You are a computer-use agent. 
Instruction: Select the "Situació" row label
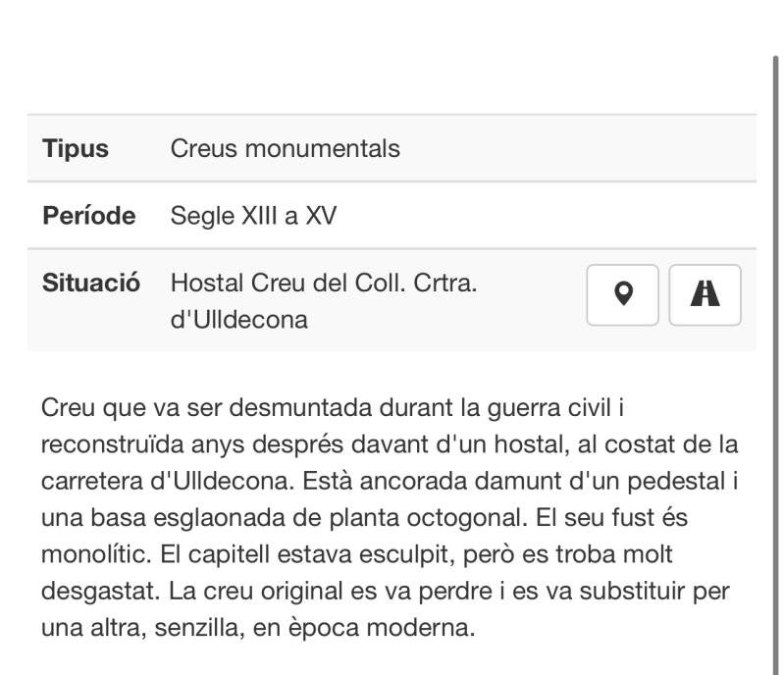[90, 284]
